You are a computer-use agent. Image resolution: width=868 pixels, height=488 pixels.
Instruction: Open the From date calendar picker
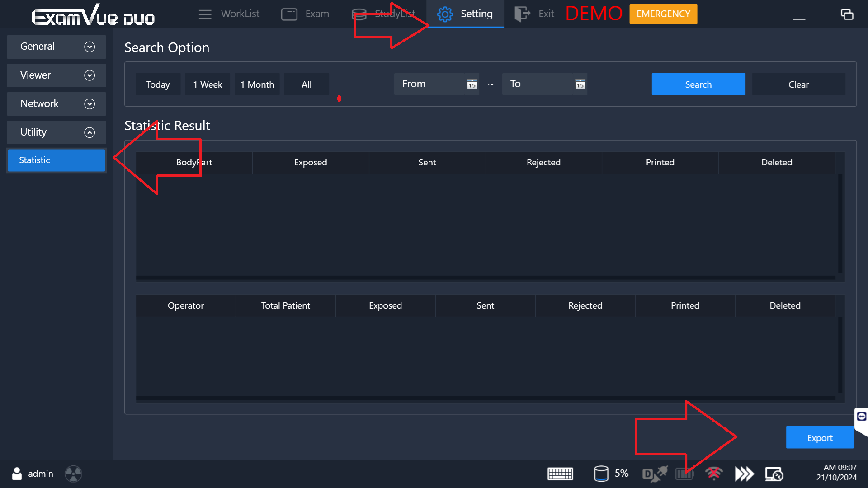click(472, 84)
